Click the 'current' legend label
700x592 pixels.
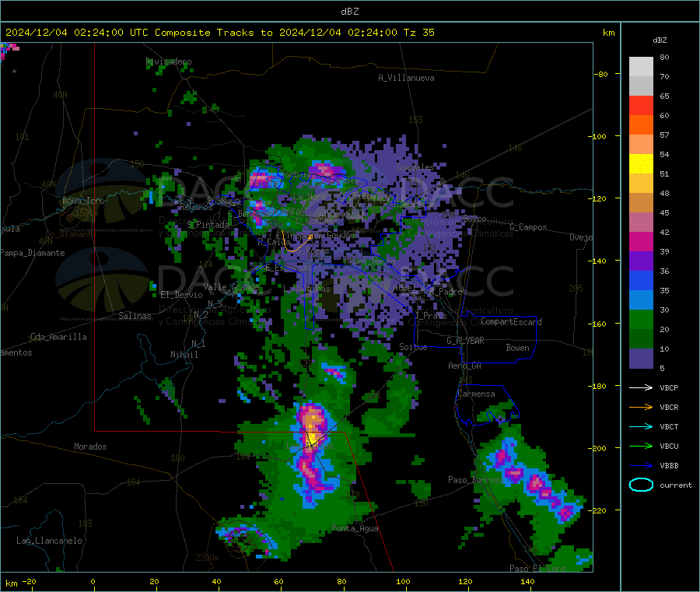[x=675, y=485]
